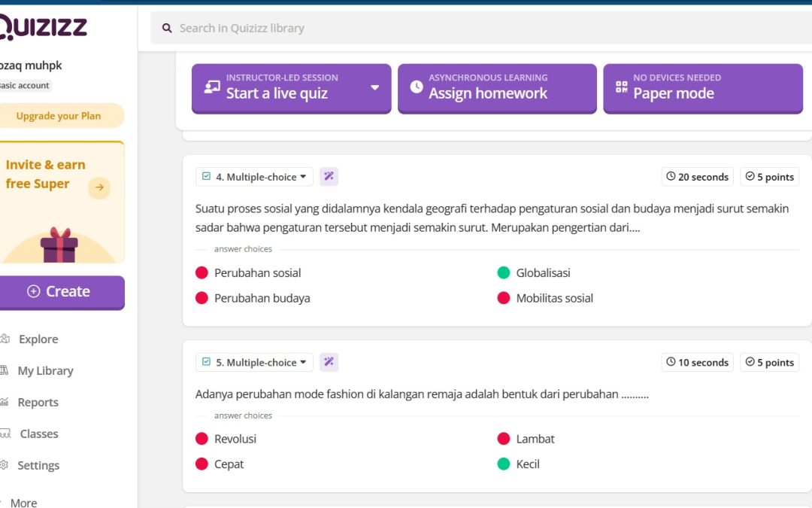
Task: Click check-circle icon in question 4 points
Action: pyautogui.click(x=750, y=176)
